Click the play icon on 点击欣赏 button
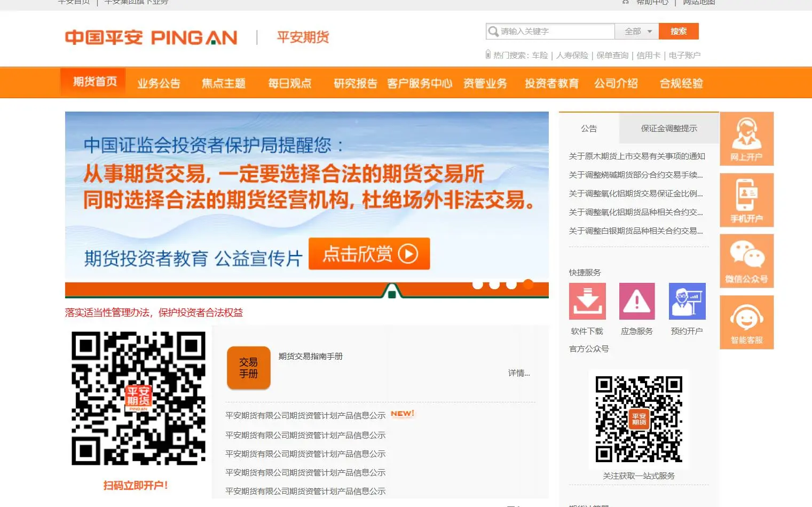This screenshot has width=812, height=507. 408,253
